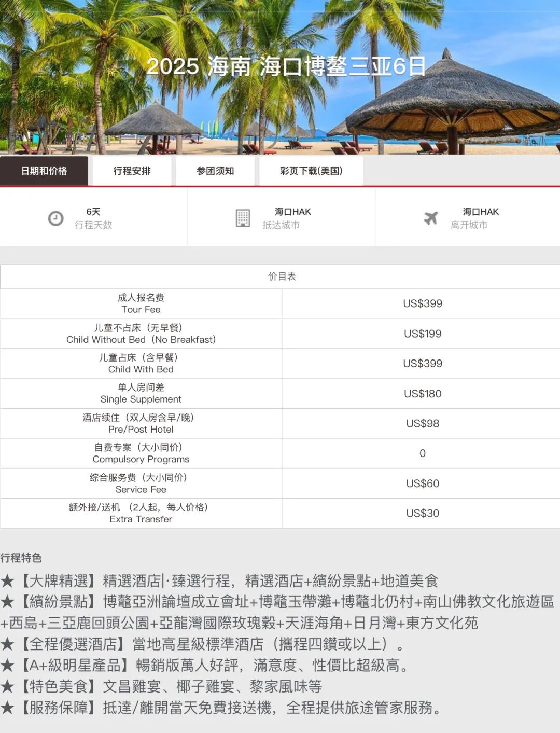Open the 参团须知 tab
Image resolution: width=560 pixels, height=733 pixels.
click(x=215, y=171)
